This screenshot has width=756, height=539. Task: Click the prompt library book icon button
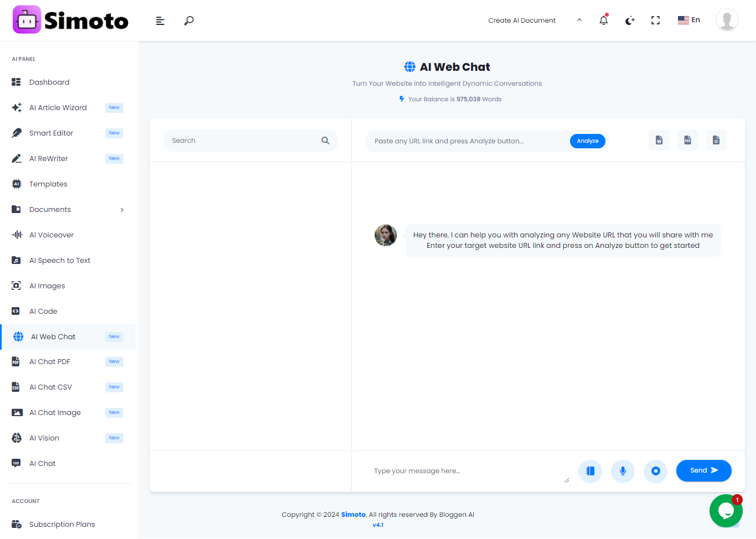pos(591,471)
